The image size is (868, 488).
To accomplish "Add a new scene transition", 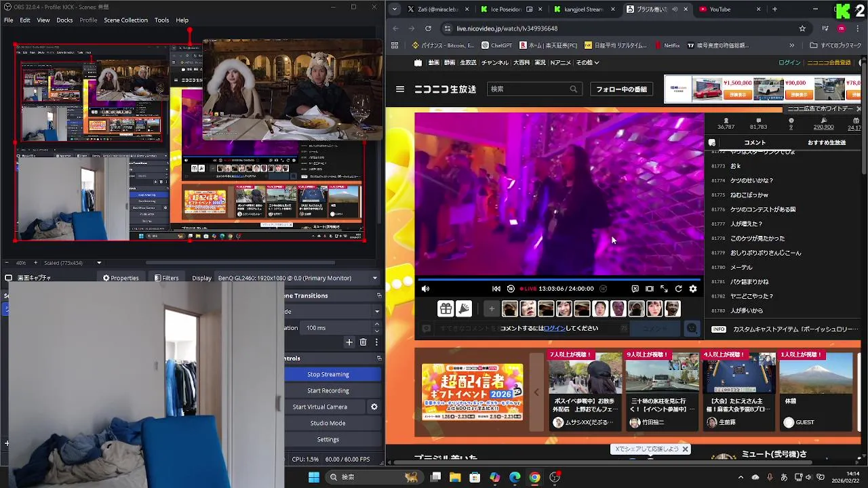I will [349, 342].
